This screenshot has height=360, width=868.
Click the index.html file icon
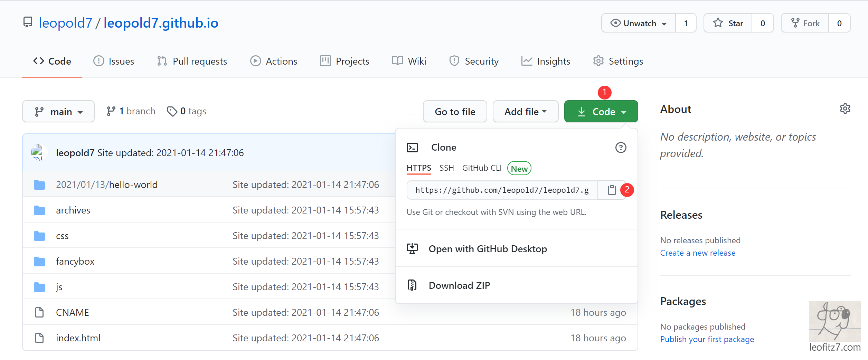click(x=39, y=338)
